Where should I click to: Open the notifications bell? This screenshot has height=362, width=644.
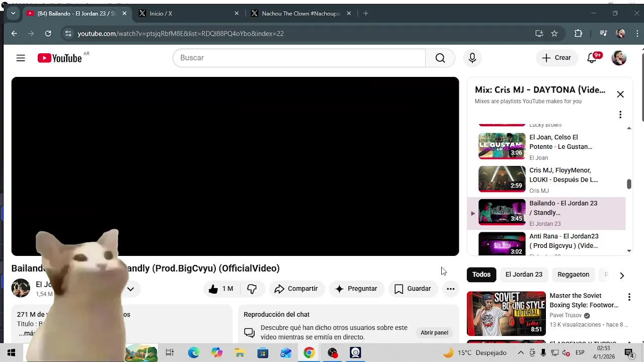592,58
